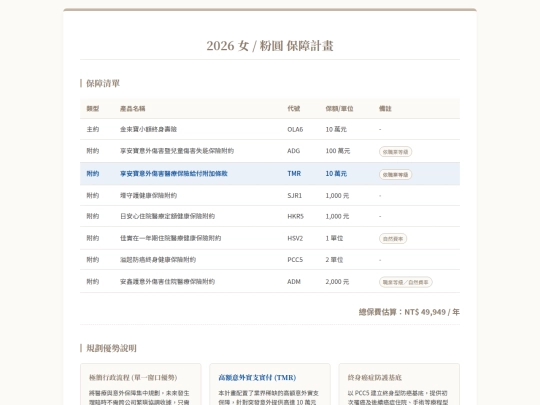Click the page title 2026 女 / 粉圓 保障計畫
540x405 pixels.
coord(270,46)
